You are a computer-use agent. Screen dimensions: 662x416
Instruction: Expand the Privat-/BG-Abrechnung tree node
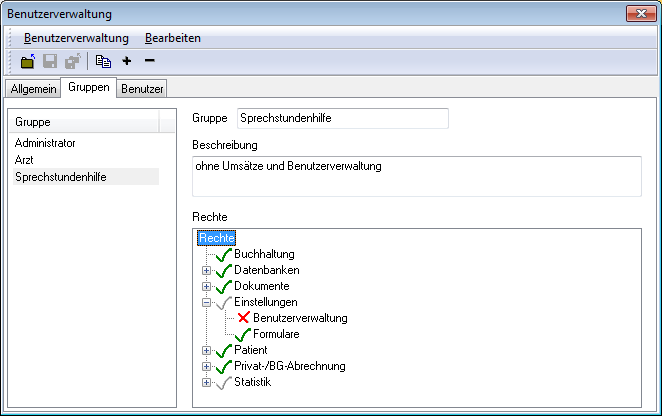[207, 366]
